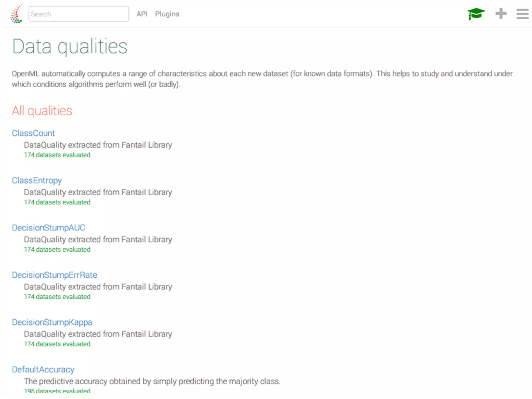Click datasets evaluated count under DecisionStumpAUC
Screen dimensions: 532x399
[x=57, y=250]
